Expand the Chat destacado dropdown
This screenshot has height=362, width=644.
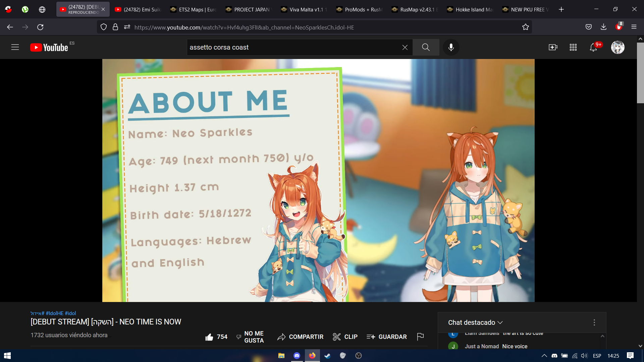[x=475, y=322]
